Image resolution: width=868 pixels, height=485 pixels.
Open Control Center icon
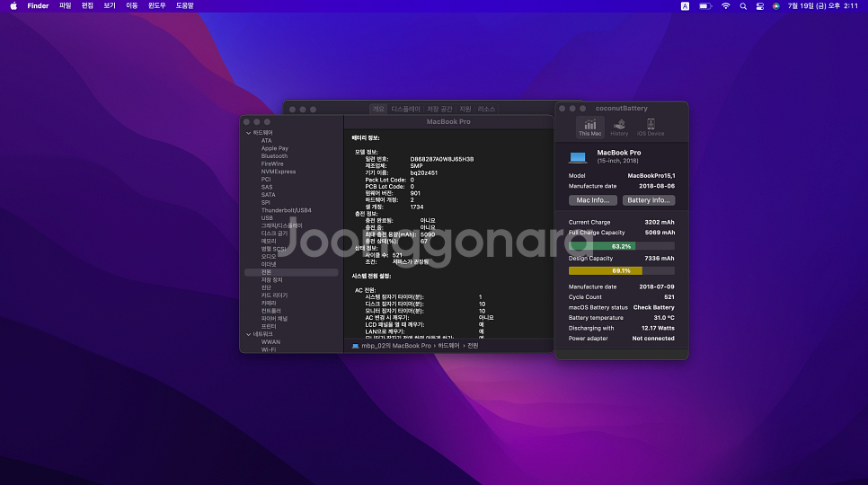pyautogui.click(x=760, y=6)
